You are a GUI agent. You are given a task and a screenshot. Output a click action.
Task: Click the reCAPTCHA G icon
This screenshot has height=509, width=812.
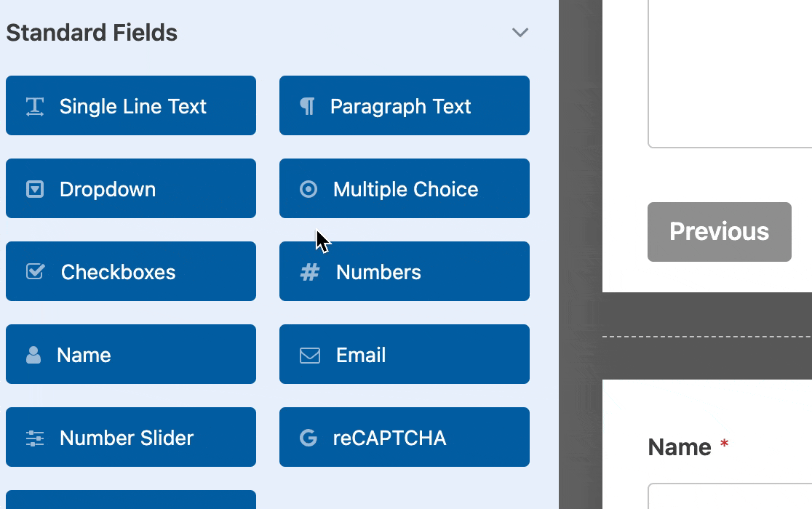pos(308,437)
